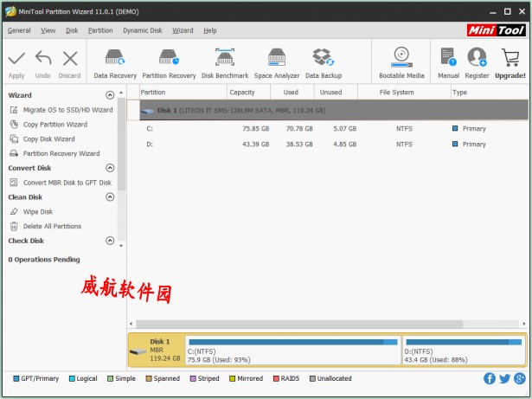The image size is (532, 399).
Task: Click the Mirrored legend swatch
Action: coord(233,378)
